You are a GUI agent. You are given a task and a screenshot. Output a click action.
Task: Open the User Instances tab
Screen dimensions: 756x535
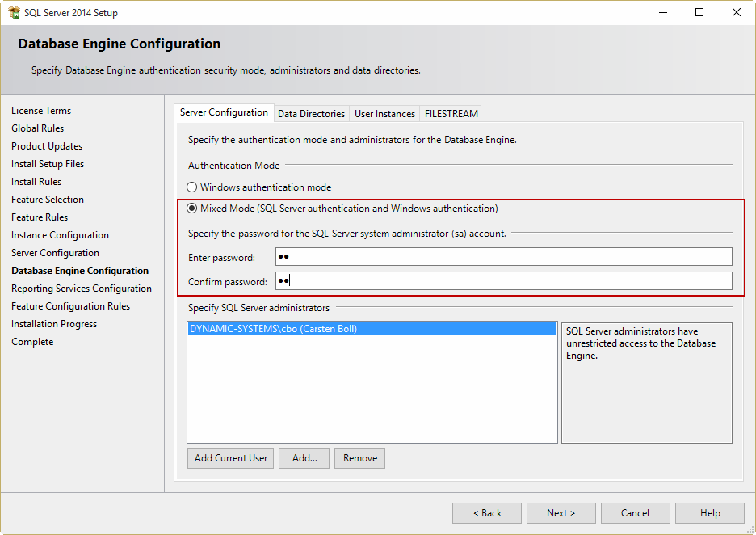[x=384, y=114]
